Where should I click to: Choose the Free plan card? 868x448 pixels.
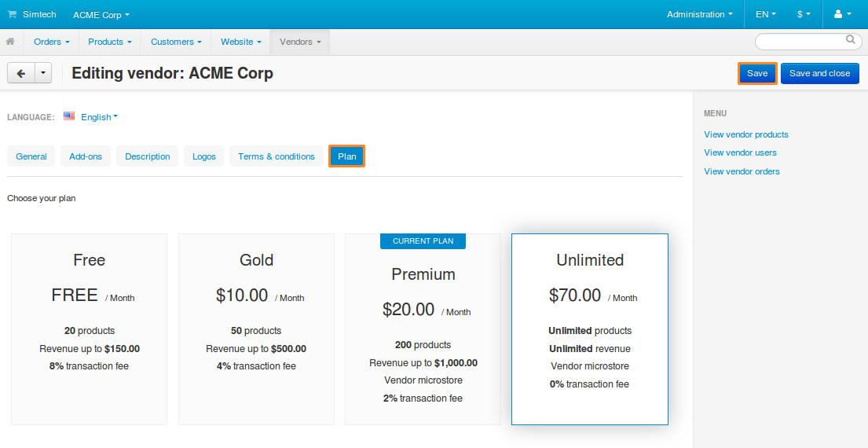pyautogui.click(x=89, y=329)
